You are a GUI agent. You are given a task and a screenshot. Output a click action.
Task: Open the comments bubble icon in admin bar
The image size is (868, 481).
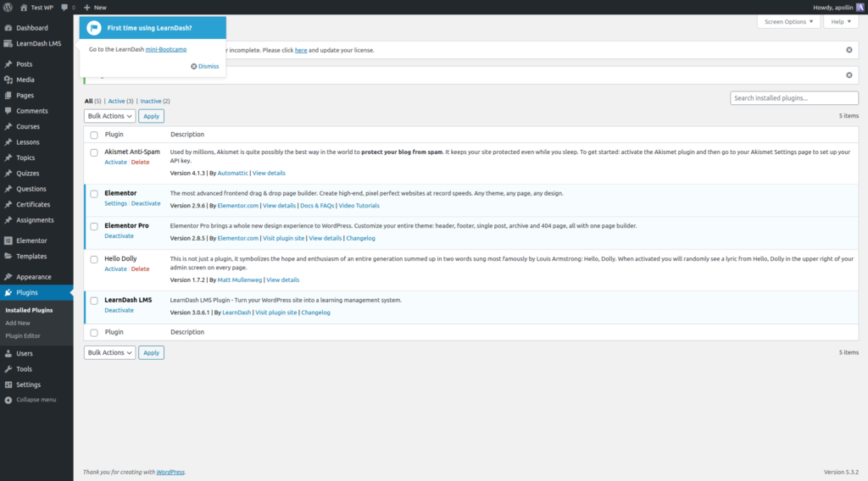(x=65, y=7)
